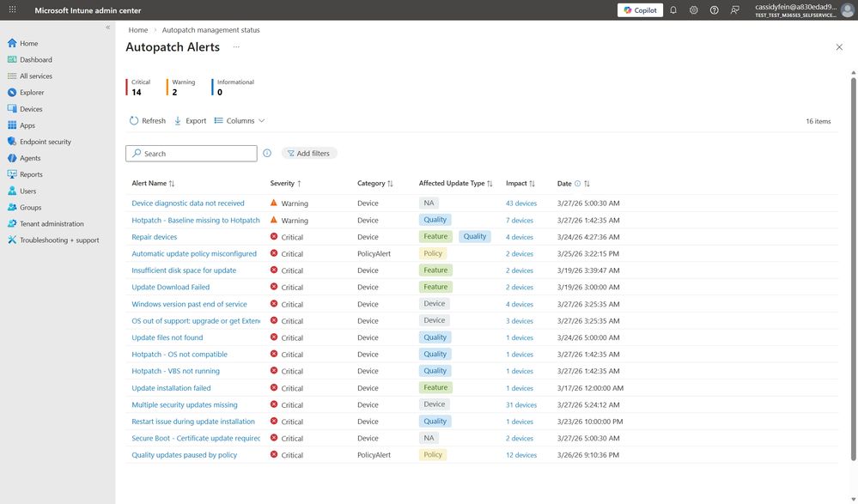Open Hotpatch - Baseline missing to Hotpatch alert

pos(195,220)
